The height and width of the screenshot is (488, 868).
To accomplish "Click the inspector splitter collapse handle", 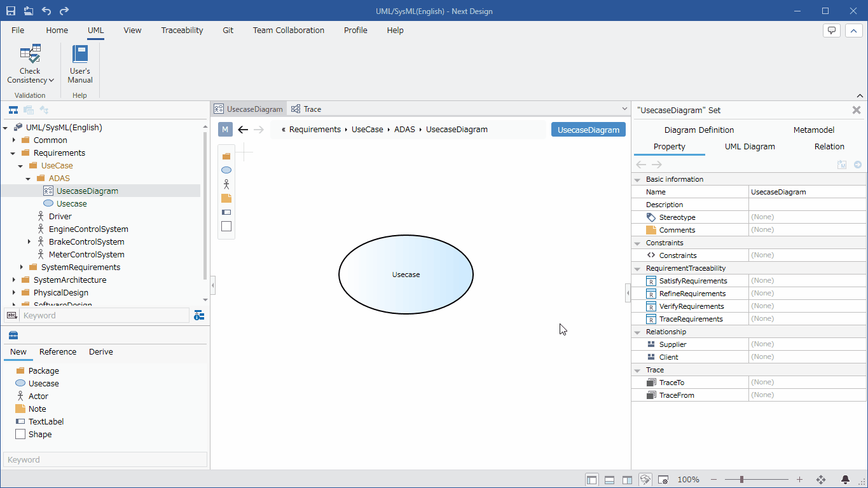I will click(628, 293).
